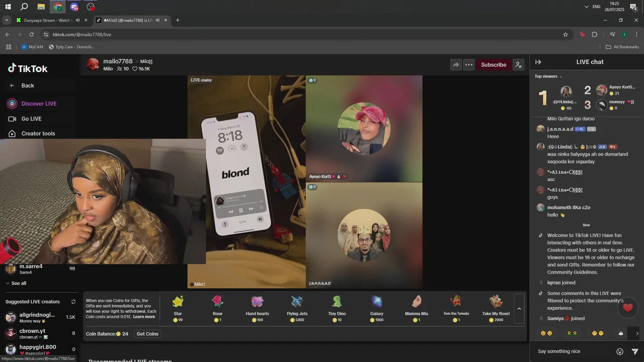
Task: Tap the red heart like button
Action: click(x=627, y=308)
